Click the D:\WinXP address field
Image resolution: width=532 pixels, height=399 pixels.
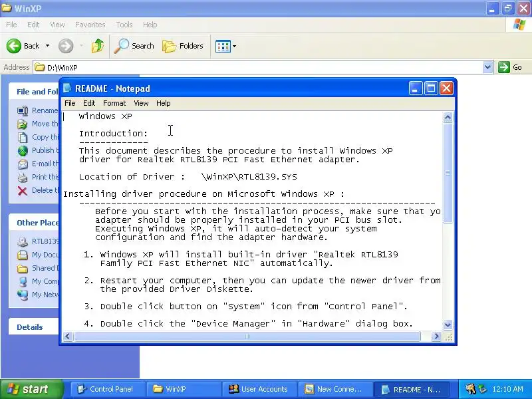coord(258,67)
